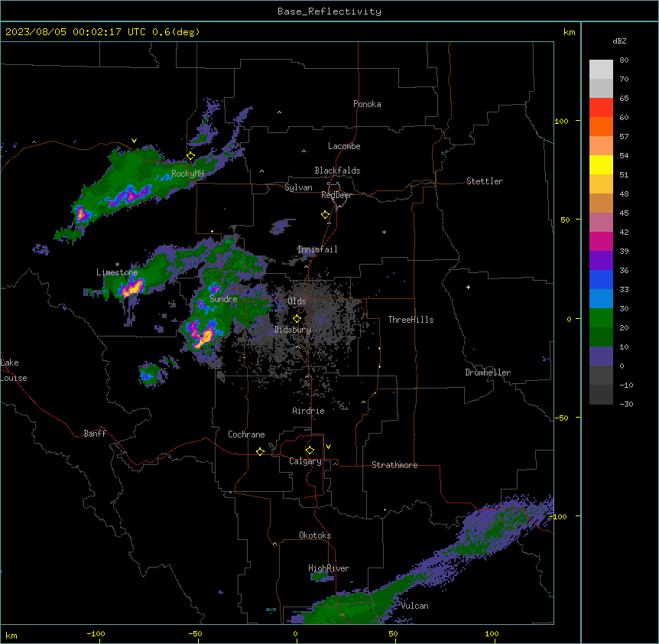
Task: Click the Limestone label
Action: [117, 272]
